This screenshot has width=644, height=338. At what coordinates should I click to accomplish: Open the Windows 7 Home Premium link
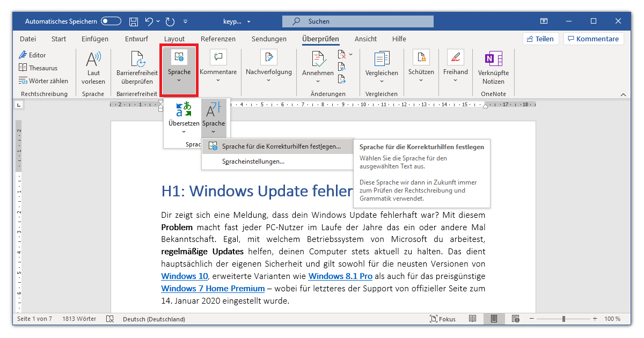click(213, 288)
